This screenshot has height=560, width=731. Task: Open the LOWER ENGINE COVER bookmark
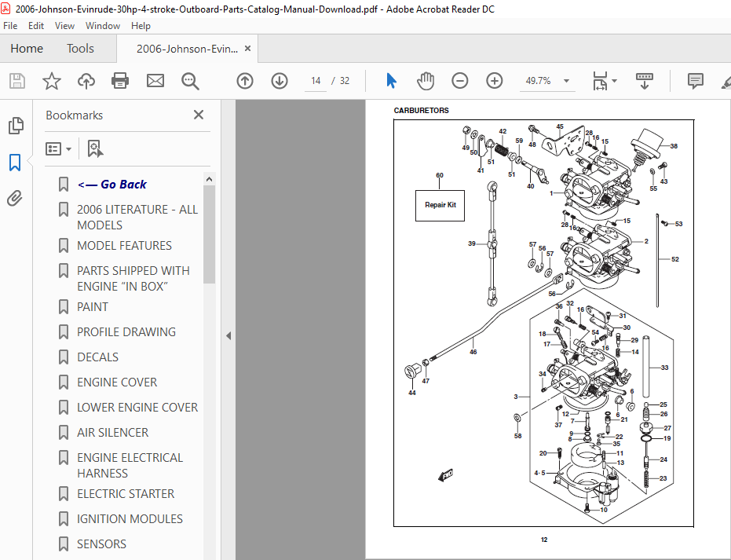point(137,408)
